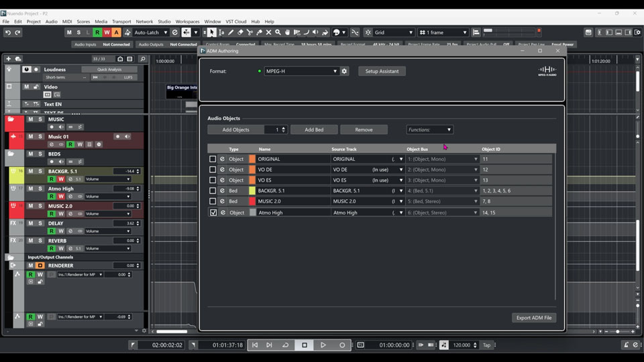Click the red MUSIC 2.0 color swatch
The height and width of the screenshot is (362, 644).
click(x=252, y=202)
